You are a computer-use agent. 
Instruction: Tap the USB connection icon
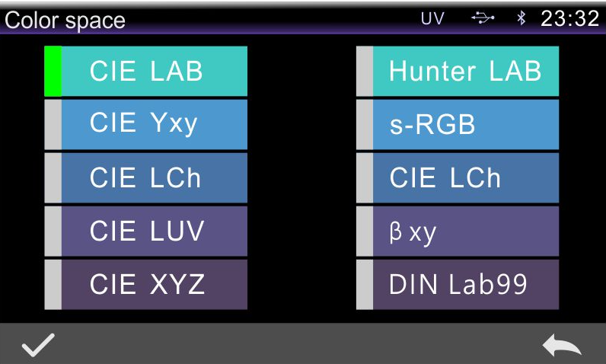pos(482,19)
